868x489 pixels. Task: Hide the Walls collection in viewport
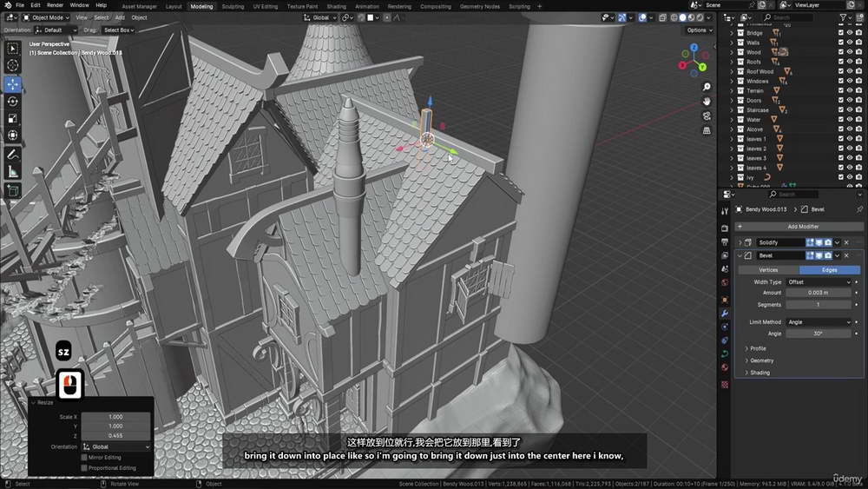click(850, 43)
